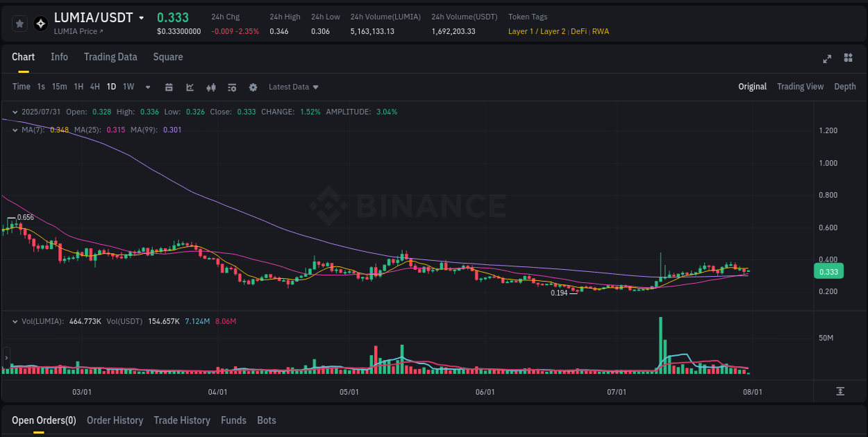868x437 pixels.
Task: Select the 1W timeframe button
Action: pos(128,87)
